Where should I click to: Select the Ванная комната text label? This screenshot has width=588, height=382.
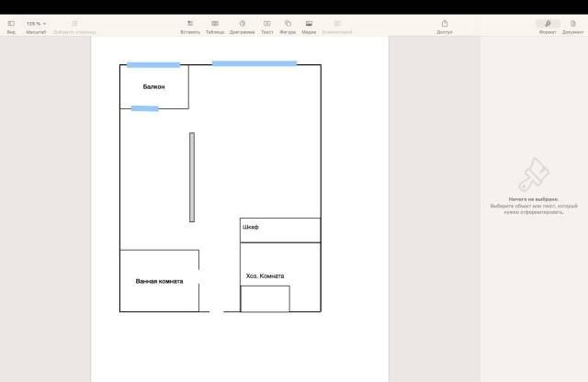tap(159, 281)
